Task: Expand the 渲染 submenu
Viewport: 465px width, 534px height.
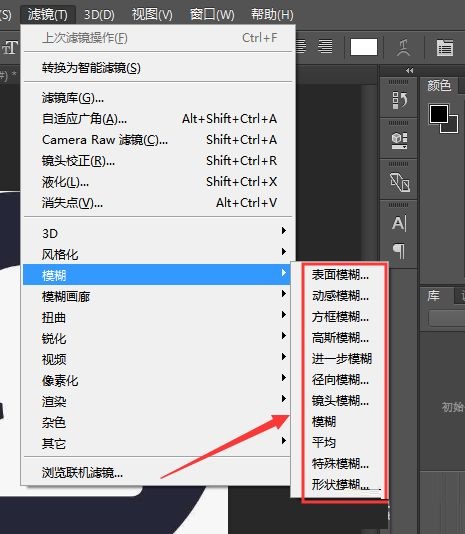Action: click(x=158, y=401)
